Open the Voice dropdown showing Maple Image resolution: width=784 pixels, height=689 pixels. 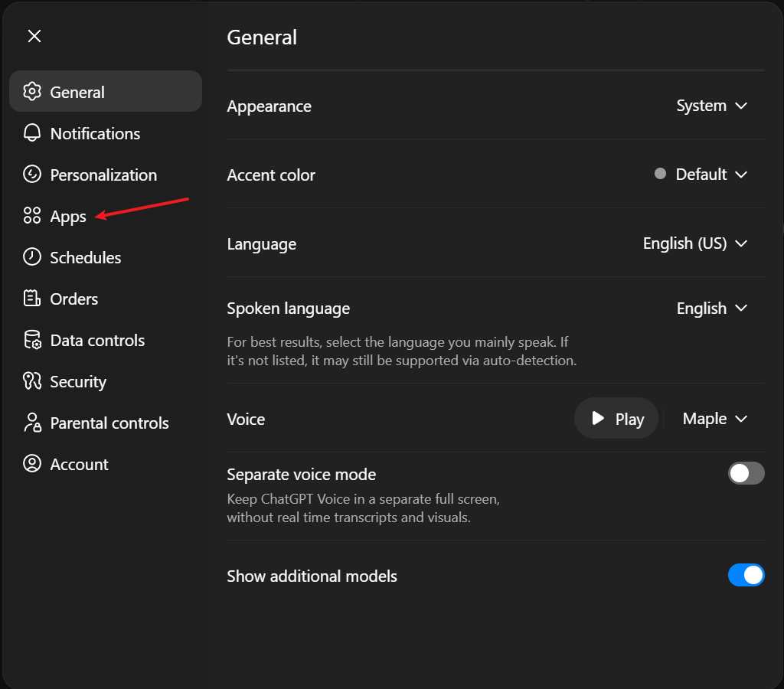[x=714, y=419]
